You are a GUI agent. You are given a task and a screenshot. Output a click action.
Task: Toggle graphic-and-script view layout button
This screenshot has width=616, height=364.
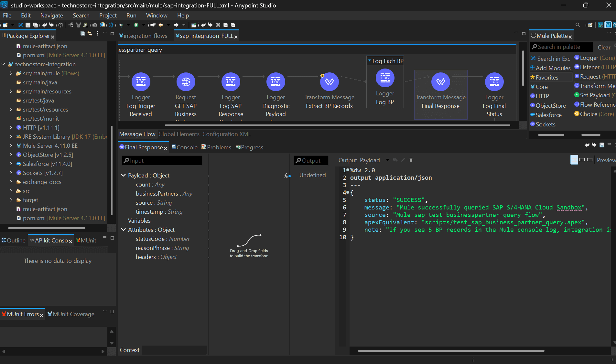tap(574, 160)
